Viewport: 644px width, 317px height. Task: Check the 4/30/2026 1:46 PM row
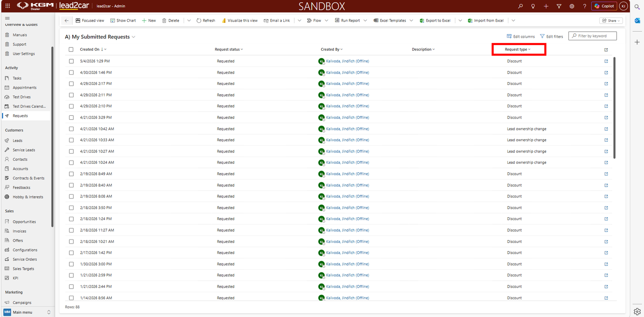tap(71, 72)
